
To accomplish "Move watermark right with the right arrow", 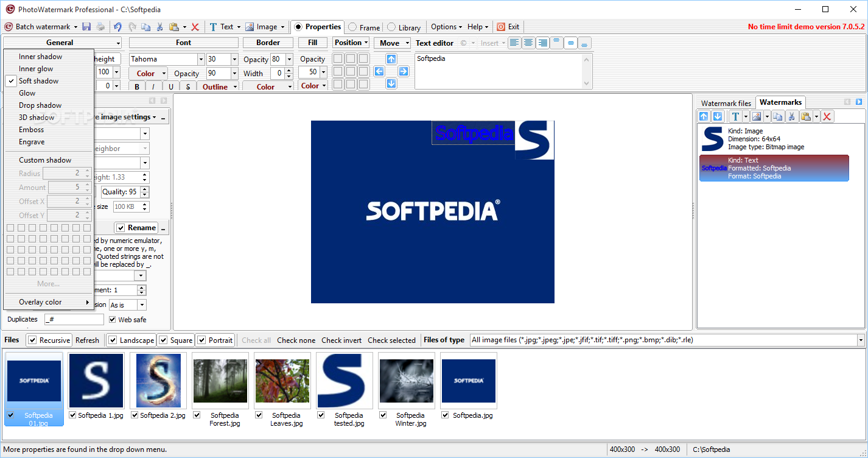I will point(404,71).
